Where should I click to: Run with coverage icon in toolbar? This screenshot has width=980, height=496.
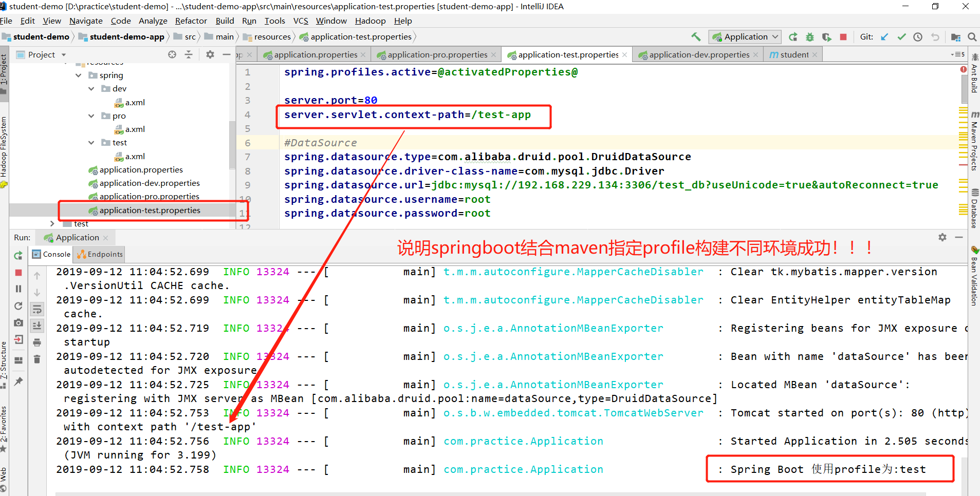(x=826, y=37)
